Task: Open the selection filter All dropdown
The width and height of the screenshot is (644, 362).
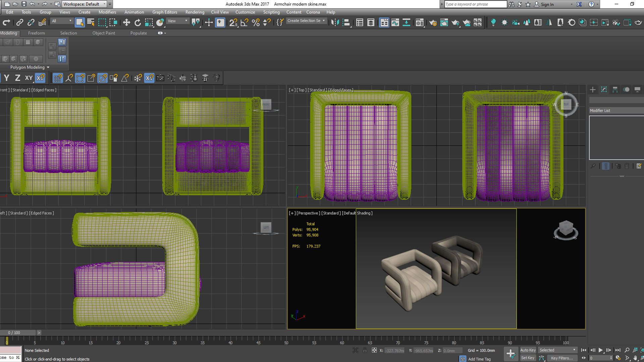Action: (x=62, y=21)
